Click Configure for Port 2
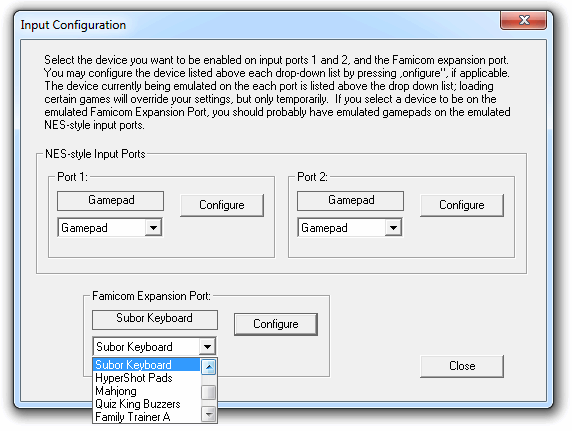 pyautogui.click(x=462, y=205)
